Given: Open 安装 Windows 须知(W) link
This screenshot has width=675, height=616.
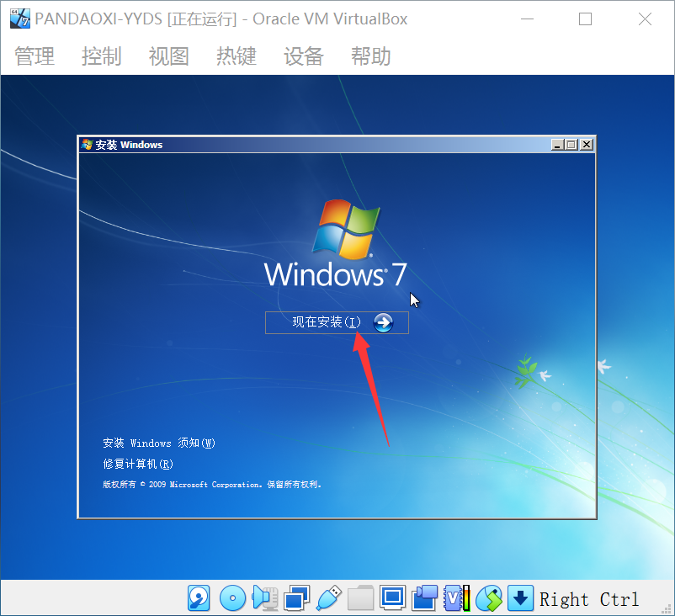Looking at the screenshot, I should [159, 443].
